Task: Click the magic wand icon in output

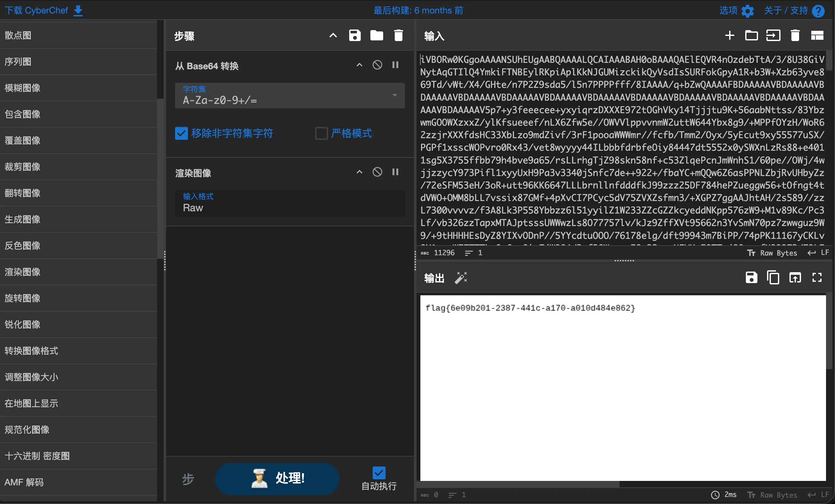Action: pos(461,278)
